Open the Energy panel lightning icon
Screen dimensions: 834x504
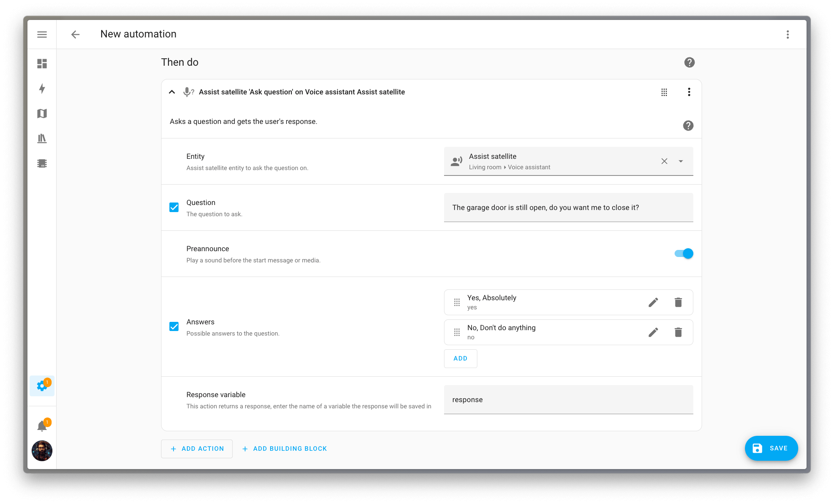[42, 89]
